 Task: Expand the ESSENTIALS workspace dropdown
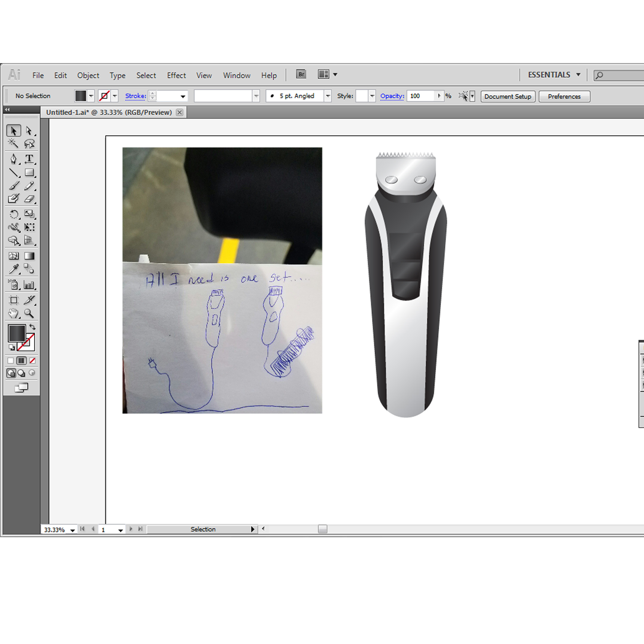pyautogui.click(x=578, y=75)
